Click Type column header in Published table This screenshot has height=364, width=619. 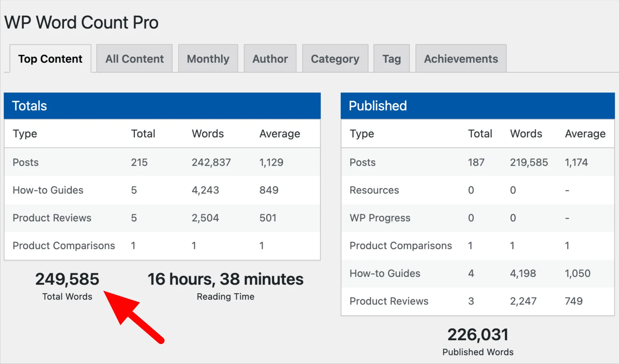361,134
